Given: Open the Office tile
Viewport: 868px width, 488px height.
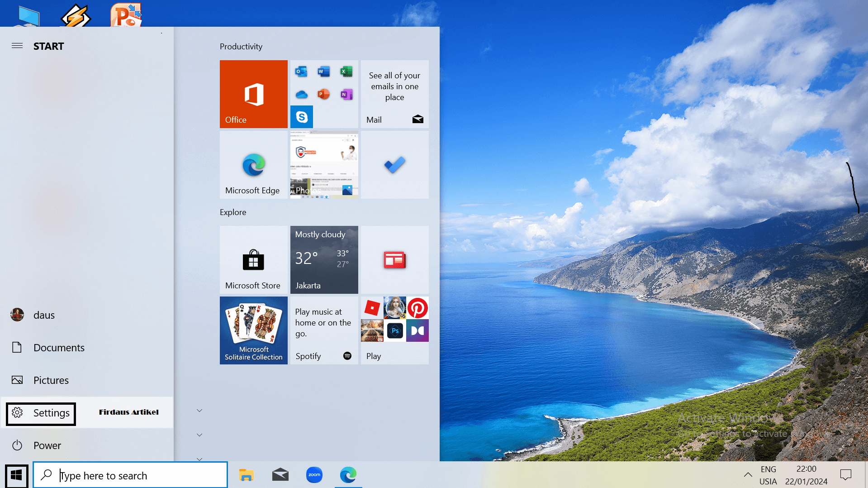Looking at the screenshot, I should (x=254, y=94).
